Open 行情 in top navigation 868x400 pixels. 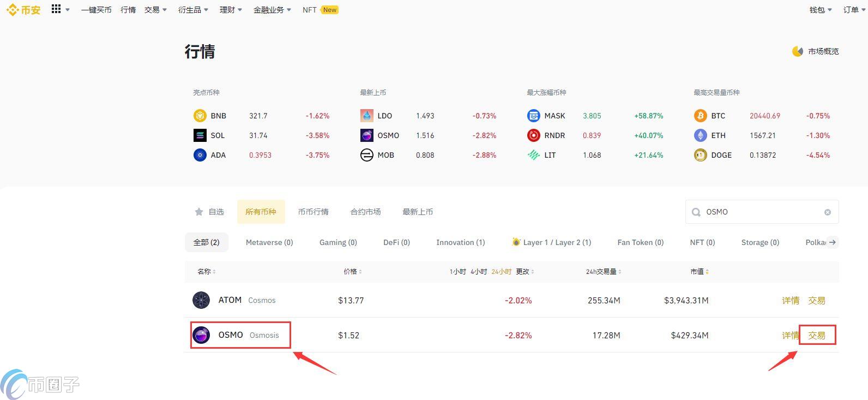point(128,10)
